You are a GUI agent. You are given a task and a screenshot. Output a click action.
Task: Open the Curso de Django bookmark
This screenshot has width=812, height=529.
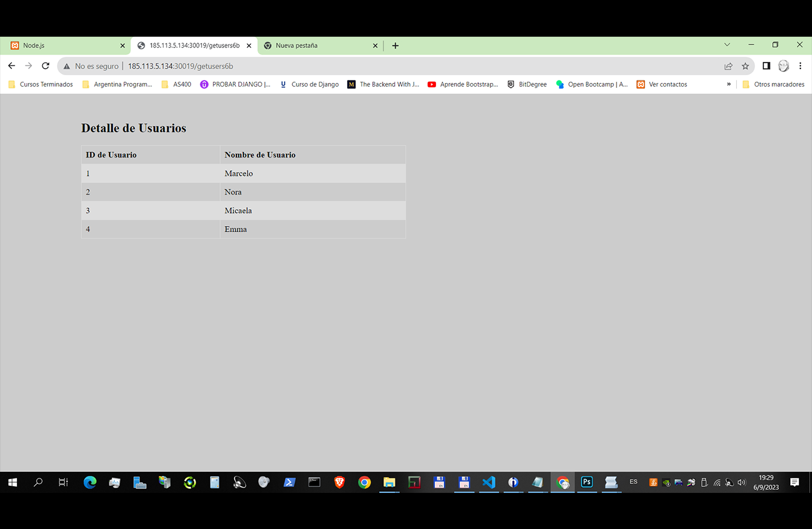[315, 84]
